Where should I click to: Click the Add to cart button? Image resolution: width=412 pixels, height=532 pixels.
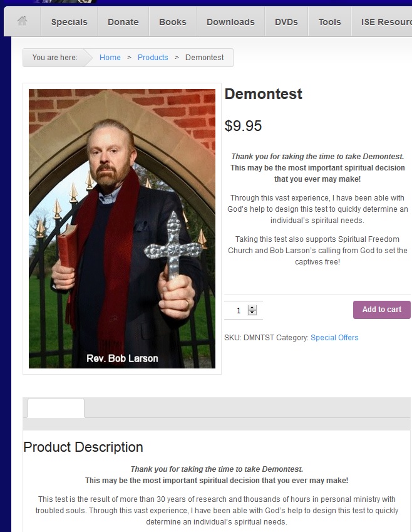(x=381, y=310)
